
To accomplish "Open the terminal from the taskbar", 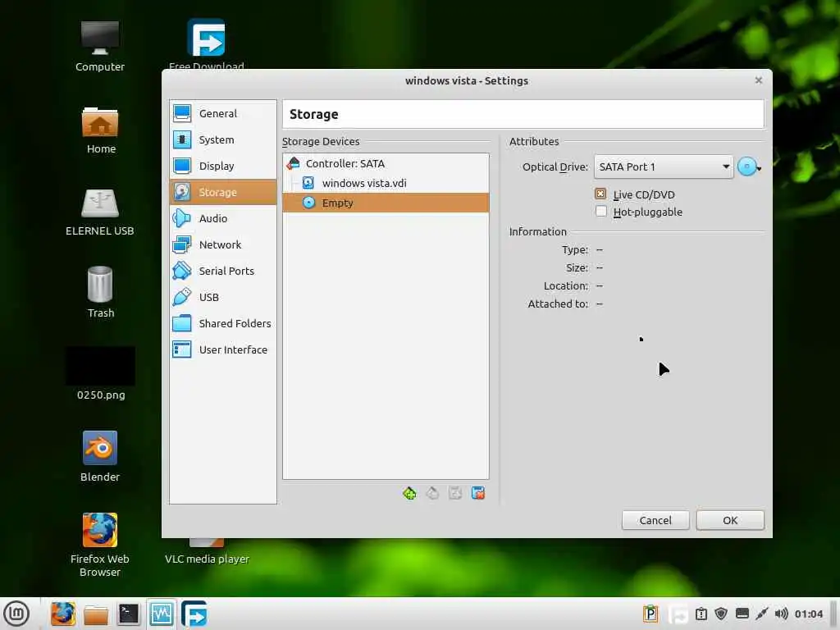I will point(129,614).
